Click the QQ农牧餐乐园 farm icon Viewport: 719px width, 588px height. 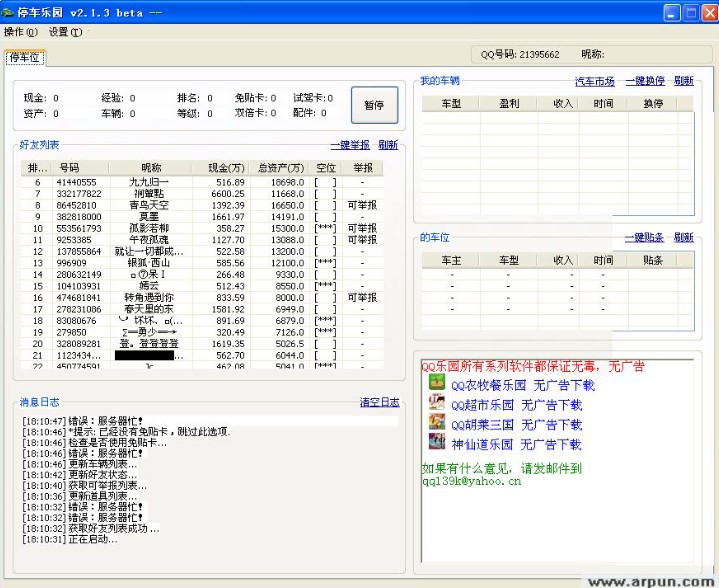pyautogui.click(x=436, y=383)
